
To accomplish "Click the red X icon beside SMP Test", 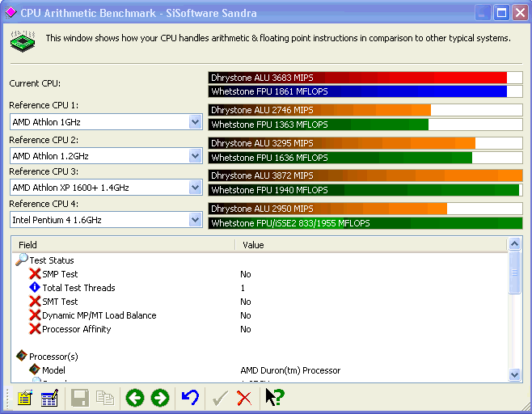I will [35, 273].
